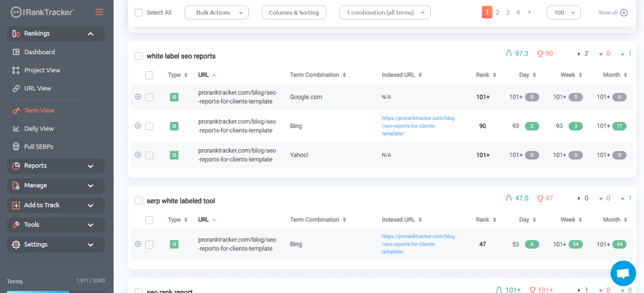Go to results page 4
Screen dimensions: 644x293
518,12
